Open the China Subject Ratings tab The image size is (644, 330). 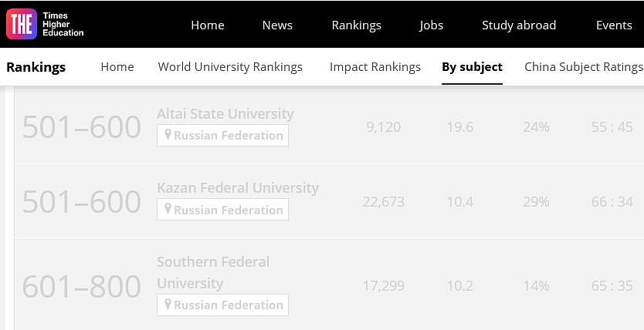583,67
